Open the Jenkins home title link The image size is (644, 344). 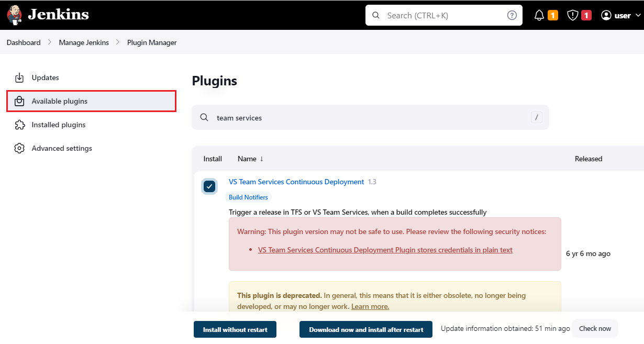(58, 15)
